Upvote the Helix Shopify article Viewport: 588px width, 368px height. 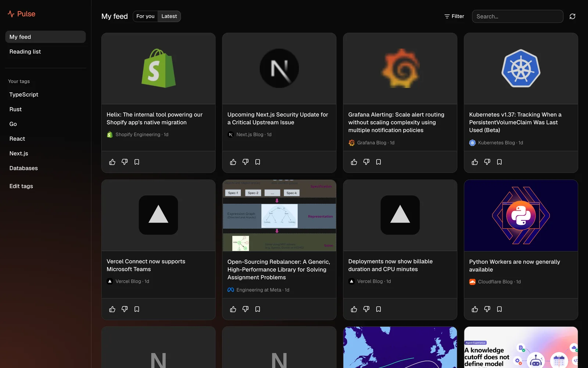pos(112,162)
